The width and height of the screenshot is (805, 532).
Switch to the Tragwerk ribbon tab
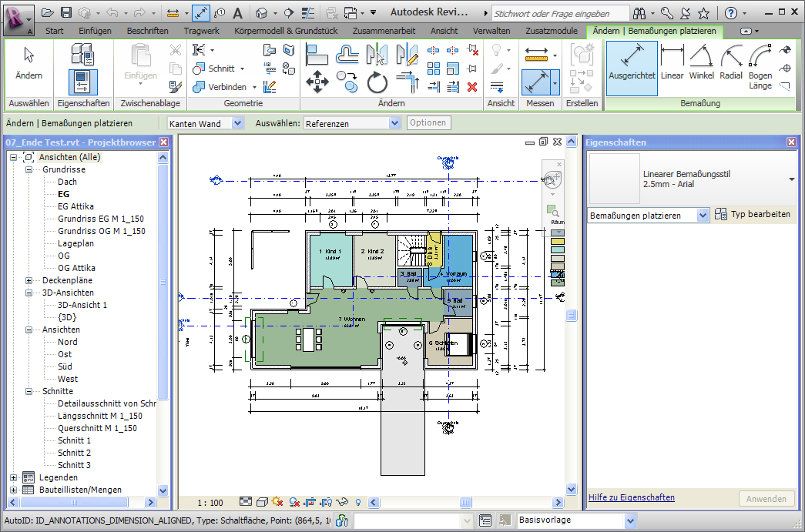click(x=201, y=31)
